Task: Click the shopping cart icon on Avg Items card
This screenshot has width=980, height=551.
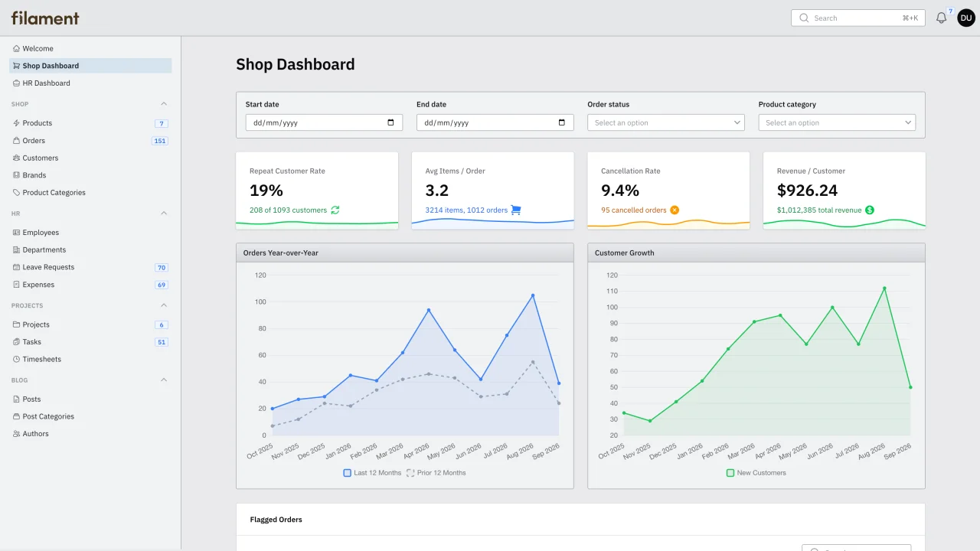Action: [516, 210]
